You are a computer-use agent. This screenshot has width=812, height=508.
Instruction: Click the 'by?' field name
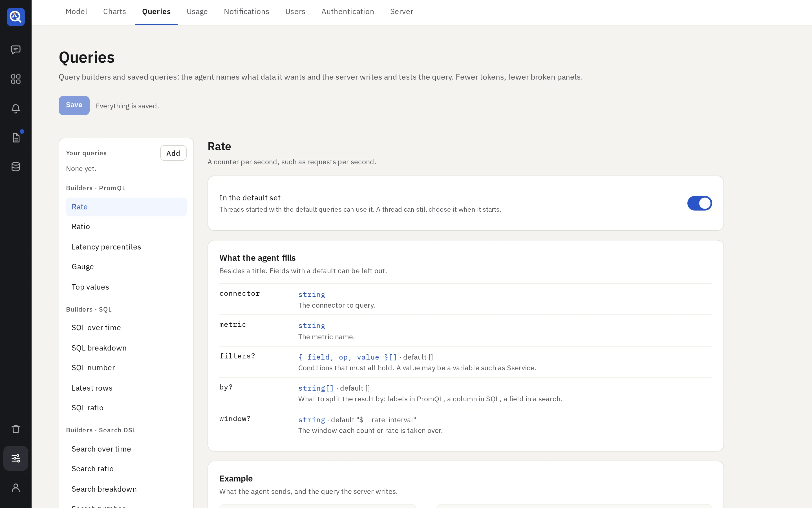click(x=226, y=387)
